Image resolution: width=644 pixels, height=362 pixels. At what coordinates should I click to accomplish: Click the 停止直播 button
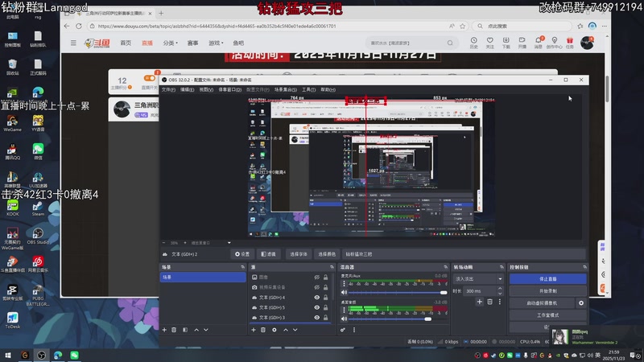548,278
